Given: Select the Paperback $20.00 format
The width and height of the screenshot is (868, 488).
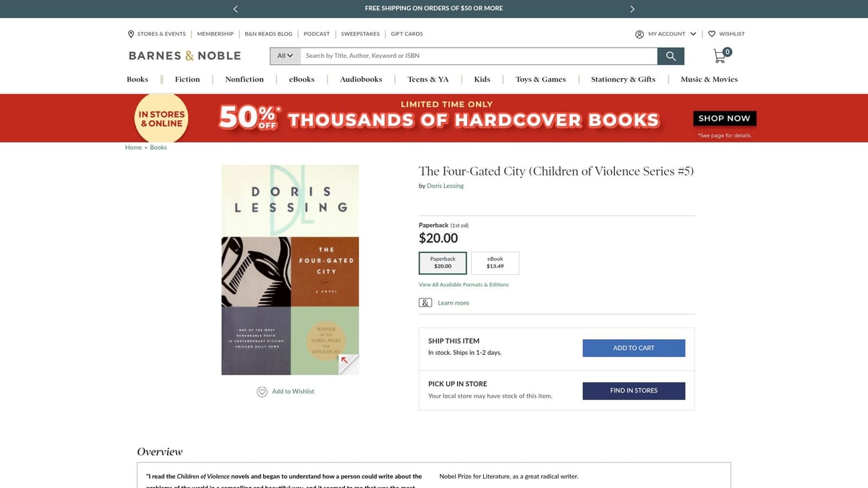Looking at the screenshot, I should (443, 262).
